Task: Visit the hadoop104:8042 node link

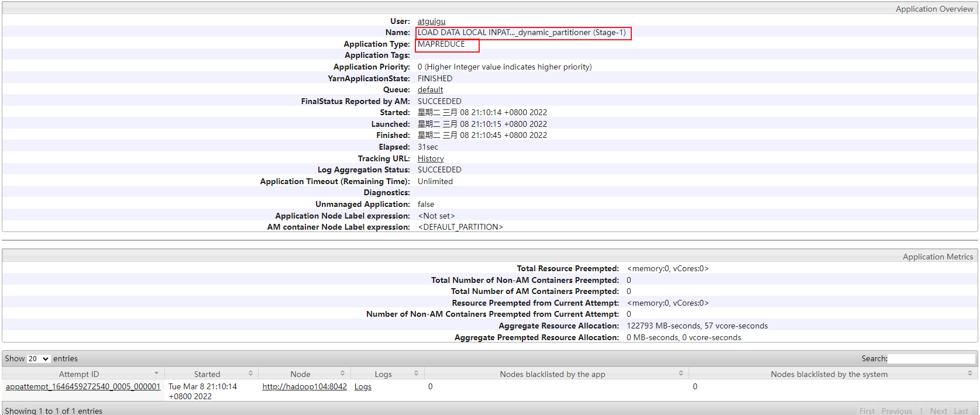Action: [304, 387]
